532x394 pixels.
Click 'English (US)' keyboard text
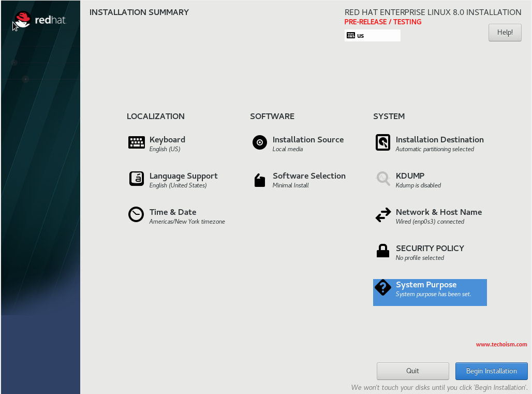(165, 149)
